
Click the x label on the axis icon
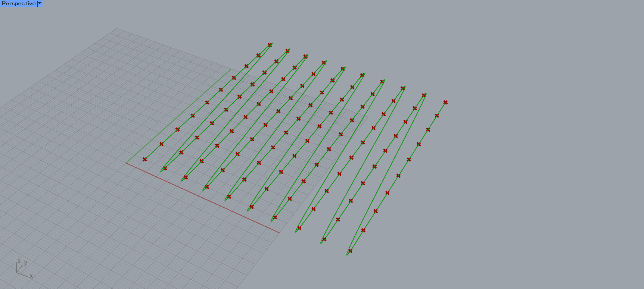(31, 276)
